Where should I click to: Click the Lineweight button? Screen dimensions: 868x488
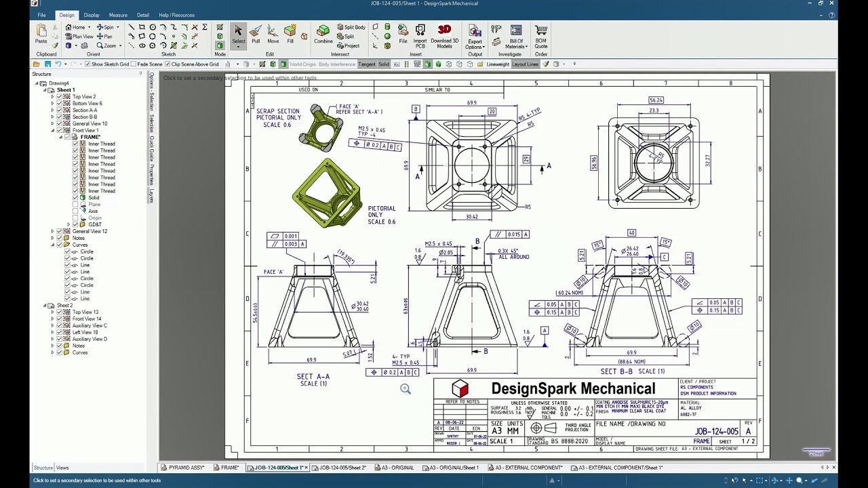coord(498,64)
